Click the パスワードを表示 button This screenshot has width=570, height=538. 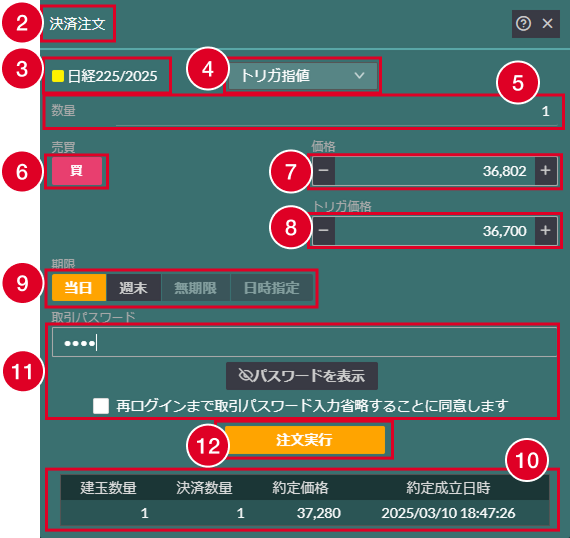pyautogui.click(x=302, y=376)
